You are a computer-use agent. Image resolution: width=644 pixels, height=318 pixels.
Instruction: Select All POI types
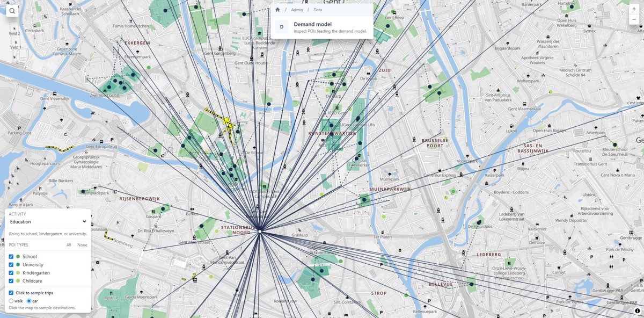69,245
